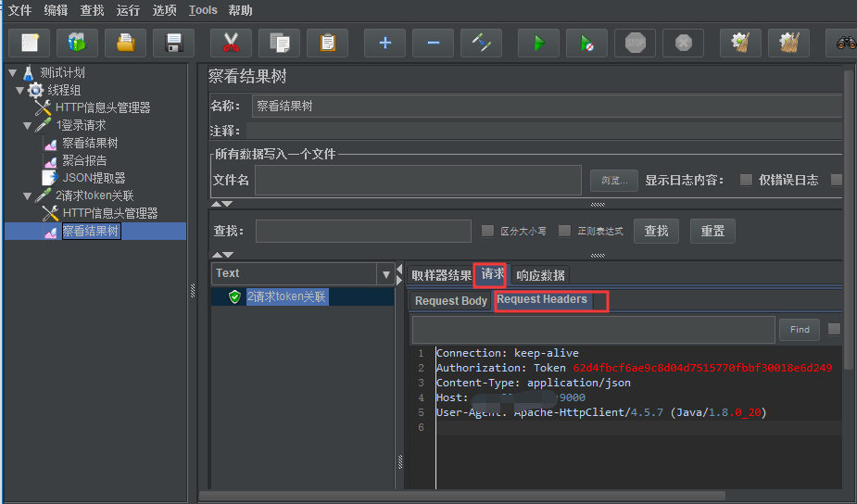Shut down the test threads
857x504 pixels.
point(683,43)
